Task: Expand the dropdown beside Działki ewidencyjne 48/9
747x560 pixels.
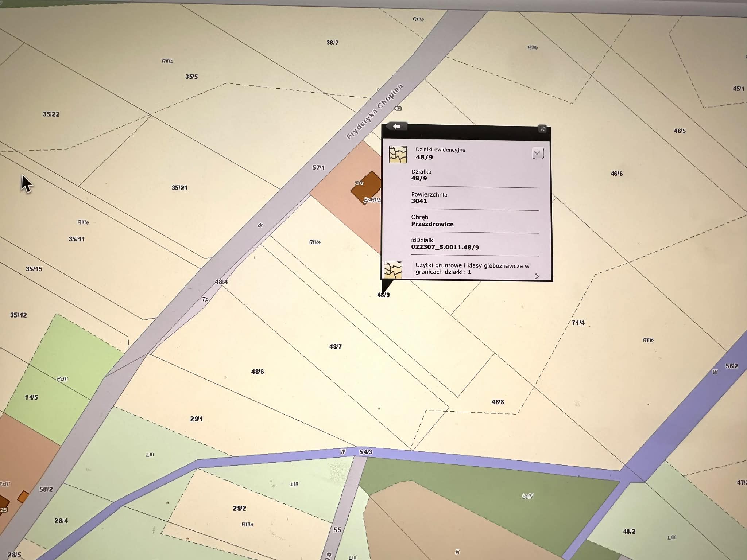Action: pos(538,153)
